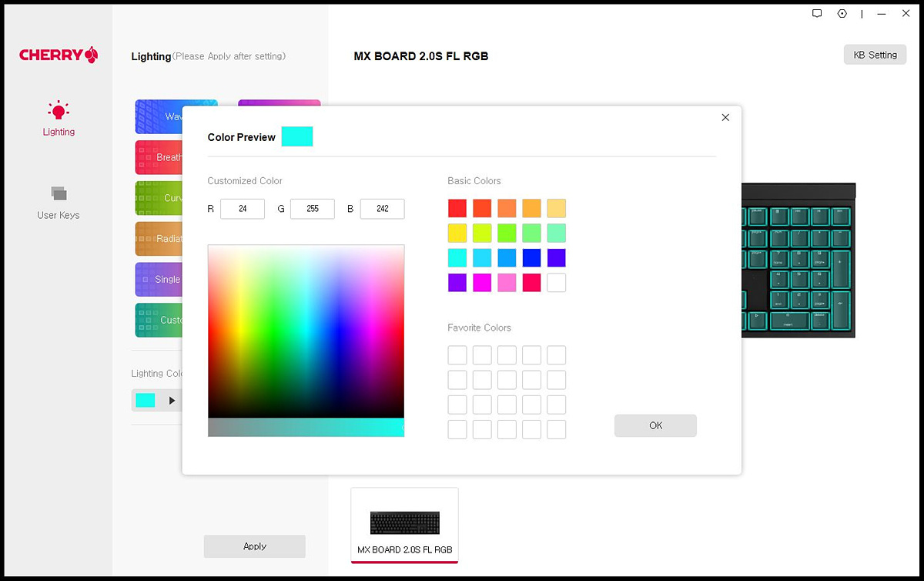The height and width of the screenshot is (581, 924).
Task: Choose the magenta basic color
Action: coord(482,282)
